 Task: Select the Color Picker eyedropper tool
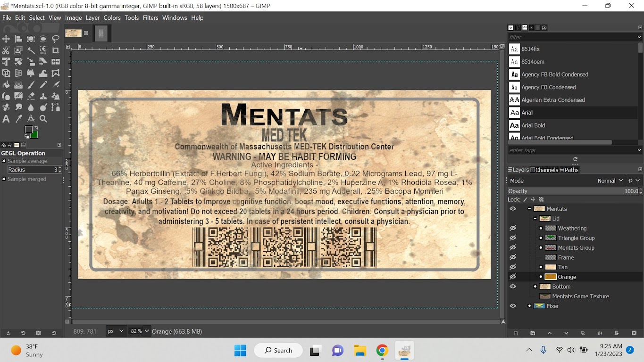pyautogui.click(x=18, y=119)
